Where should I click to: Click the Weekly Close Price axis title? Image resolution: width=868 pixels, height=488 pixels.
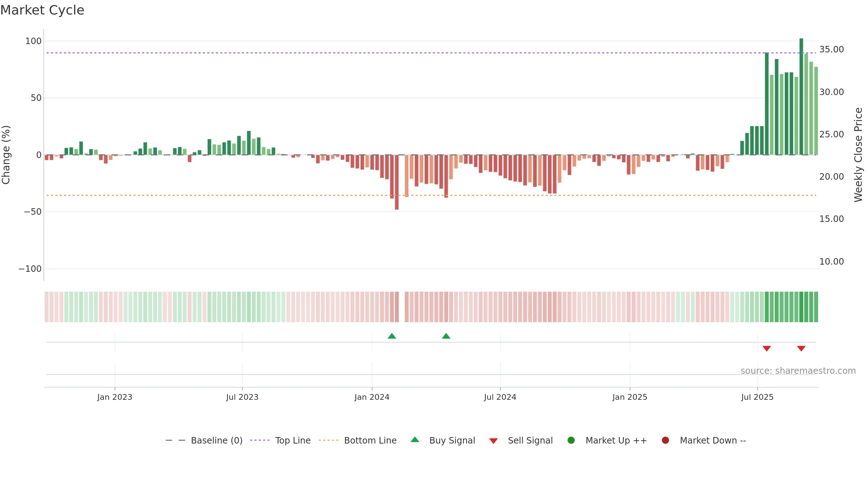[858, 155]
